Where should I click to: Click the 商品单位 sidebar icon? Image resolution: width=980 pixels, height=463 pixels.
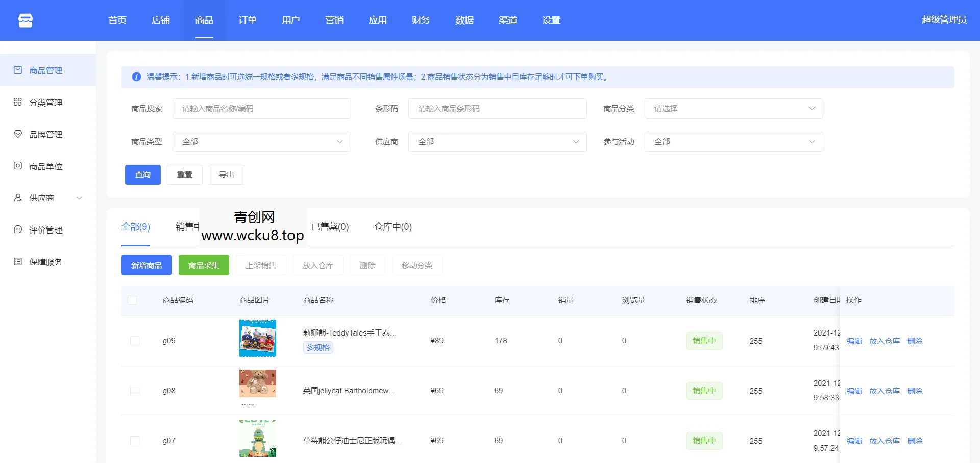(17, 166)
